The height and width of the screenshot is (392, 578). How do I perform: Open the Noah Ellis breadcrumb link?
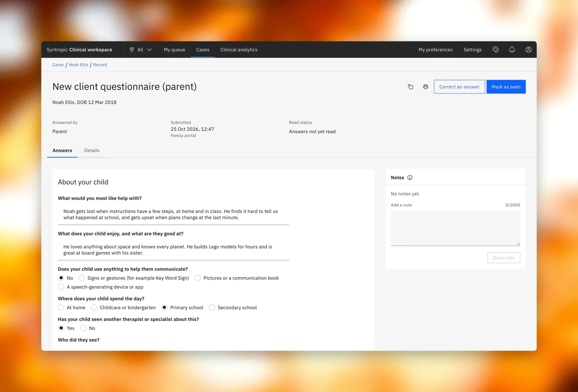click(79, 65)
